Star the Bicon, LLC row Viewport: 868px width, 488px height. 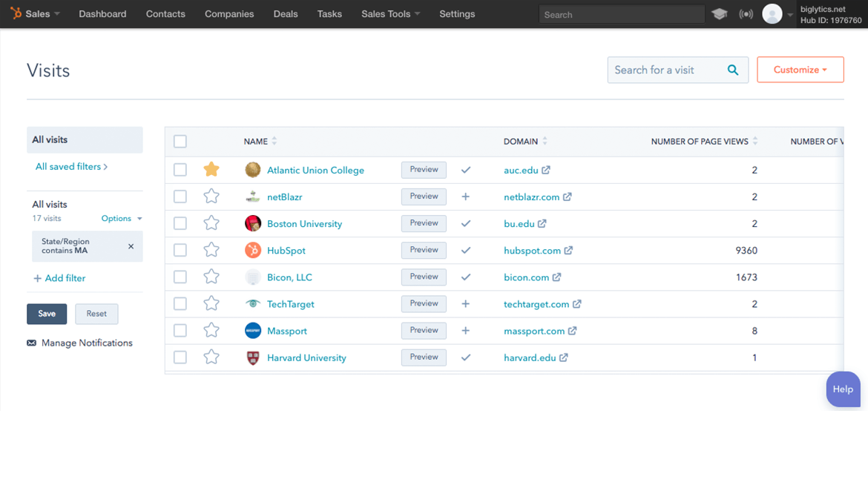[x=211, y=277]
